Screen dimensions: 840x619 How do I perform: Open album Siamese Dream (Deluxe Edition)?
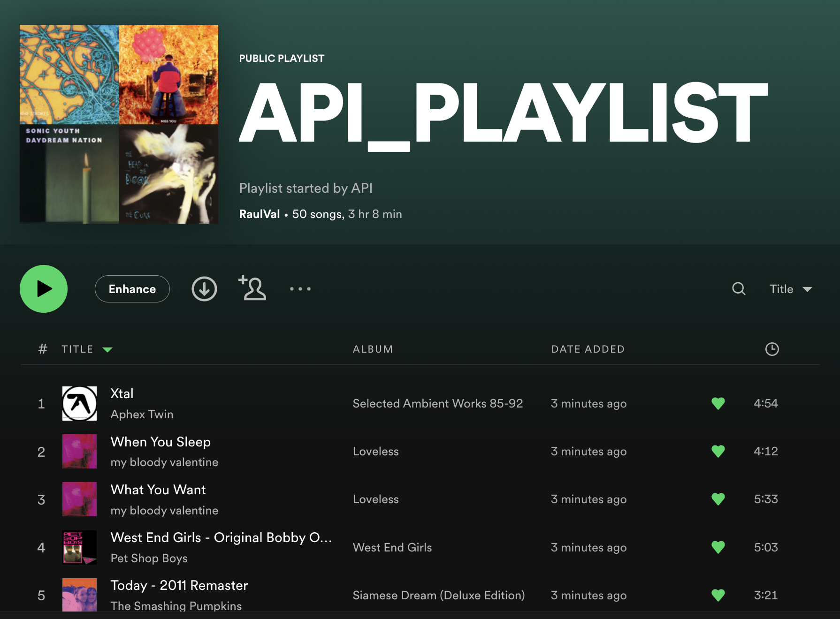439,595
